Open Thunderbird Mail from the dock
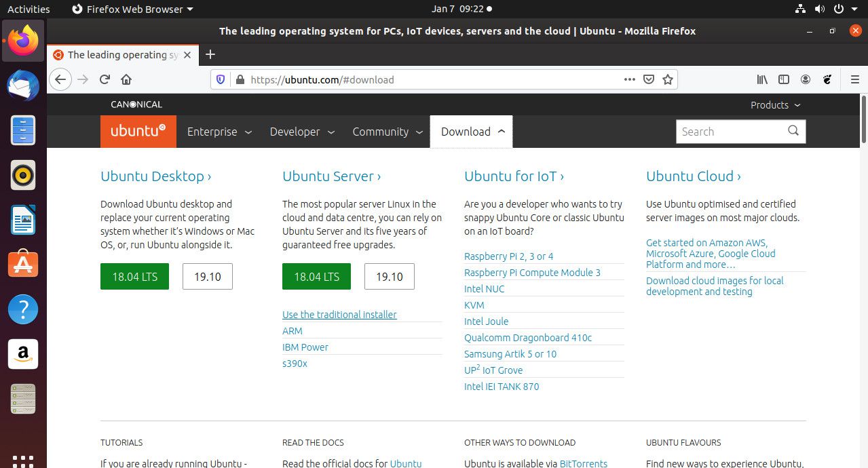The height and width of the screenshot is (468, 868). 23,85
